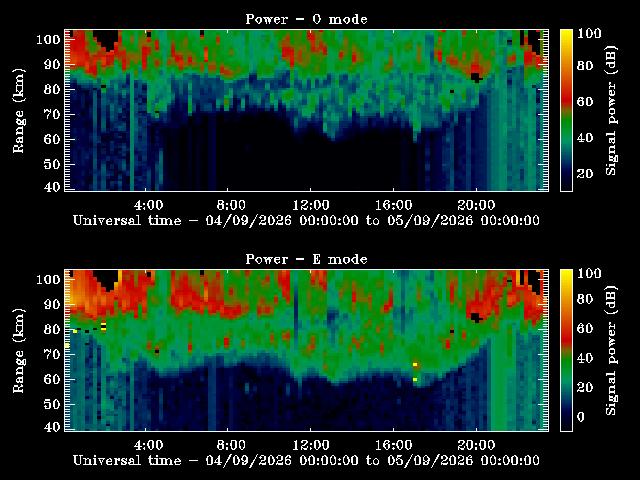Click the 70 km range tick on the E mode plot
640x480 pixels.
pyautogui.click(x=52, y=354)
